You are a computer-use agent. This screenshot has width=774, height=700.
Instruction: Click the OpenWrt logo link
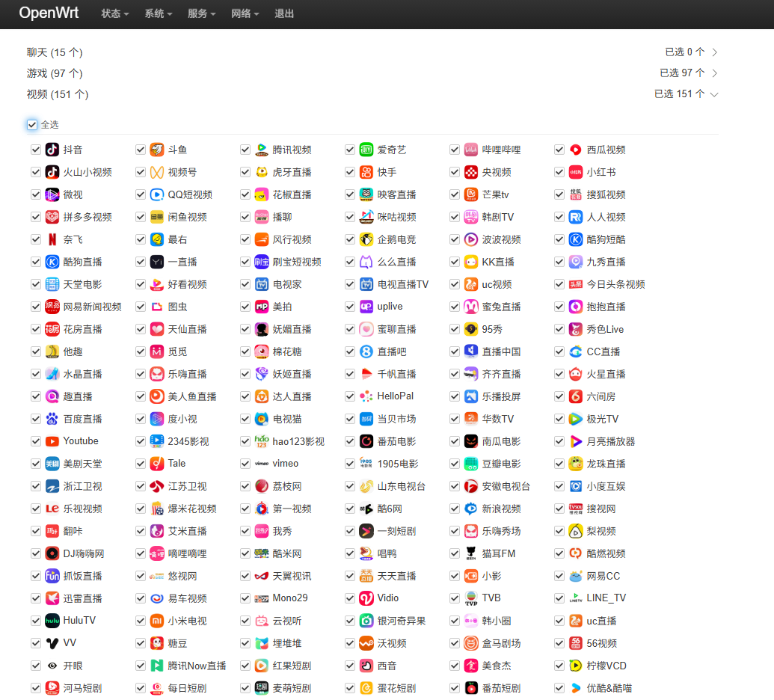49,13
